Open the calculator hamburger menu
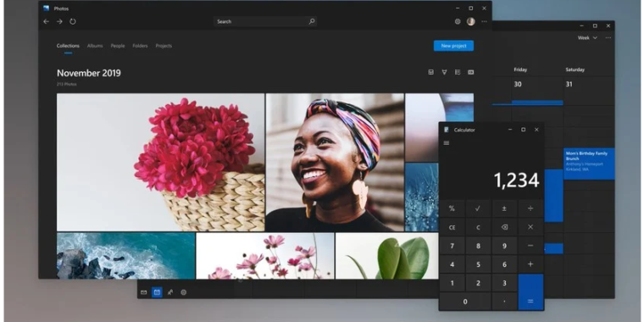Screen dimensions: 644x322 tap(447, 143)
